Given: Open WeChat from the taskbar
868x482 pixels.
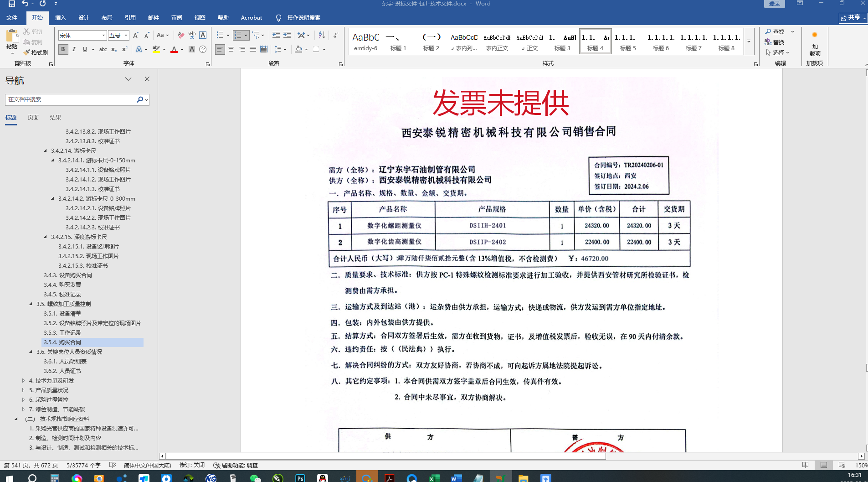Looking at the screenshot, I should click(x=256, y=478).
